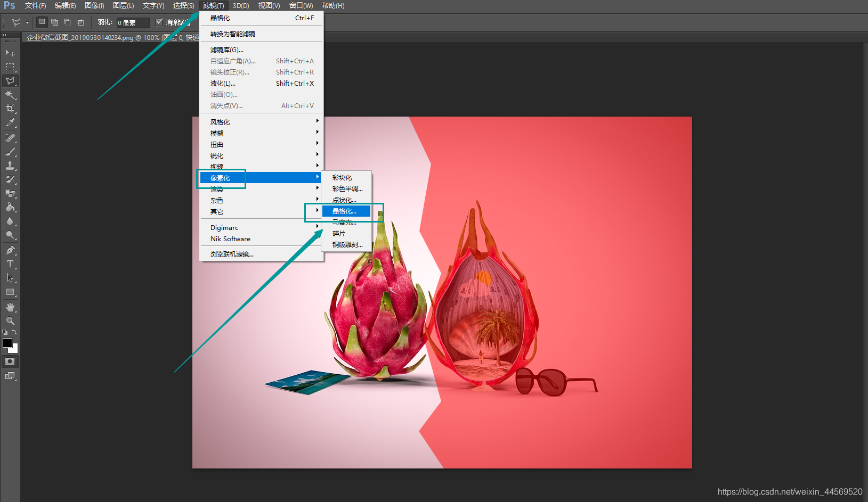This screenshot has height=502, width=868.
Task: Click the feather (羽化) value field
Action: (x=133, y=22)
